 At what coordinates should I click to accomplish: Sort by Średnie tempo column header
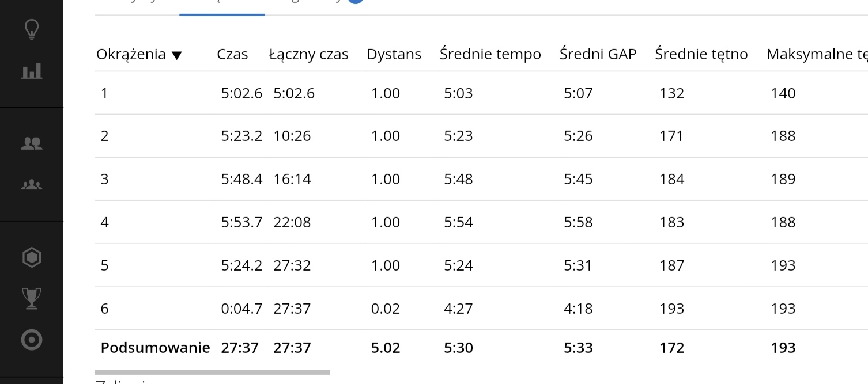pyautogui.click(x=490, y=54)
